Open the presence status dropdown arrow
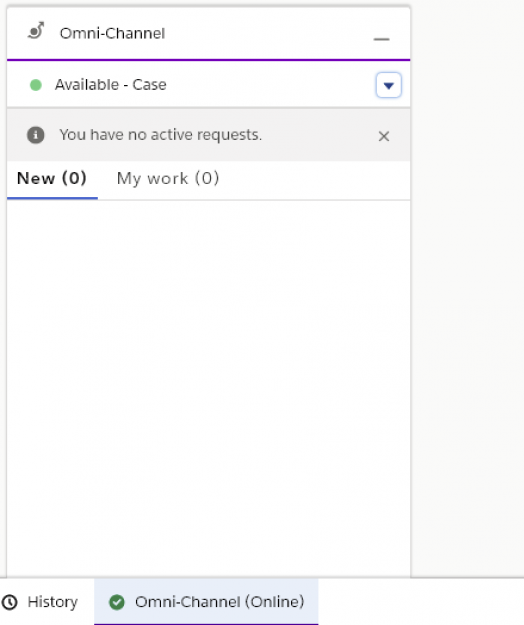Screen dimensions: 524x625 [389, 85]
